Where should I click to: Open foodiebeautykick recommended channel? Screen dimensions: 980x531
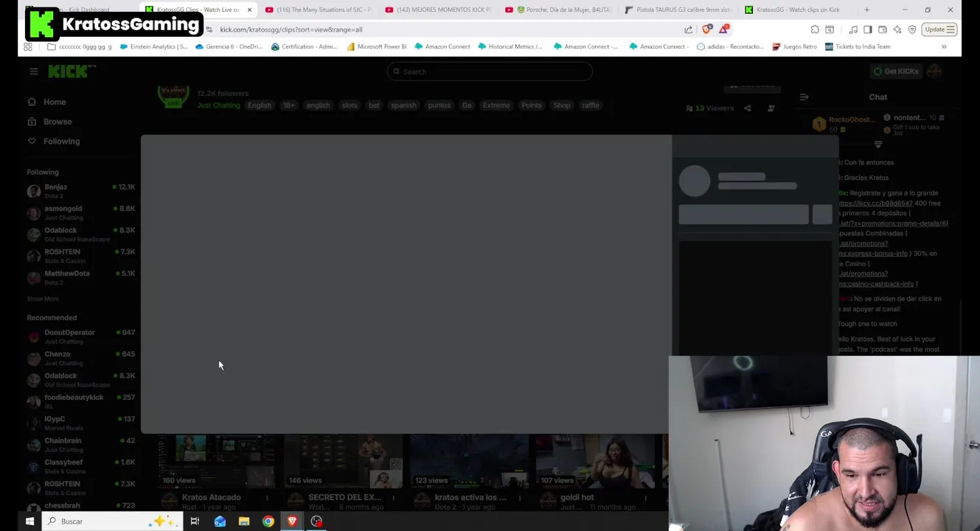(81, 401)
